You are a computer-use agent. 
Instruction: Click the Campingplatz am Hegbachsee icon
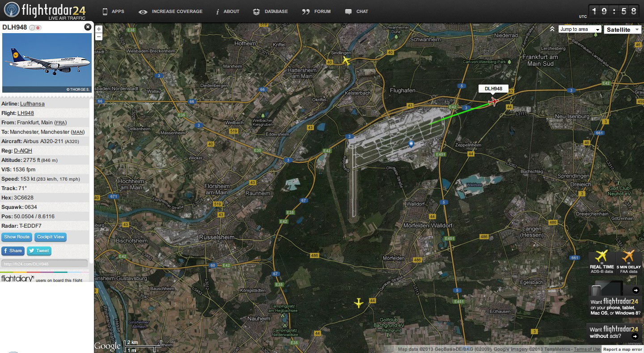pos(284,316)
